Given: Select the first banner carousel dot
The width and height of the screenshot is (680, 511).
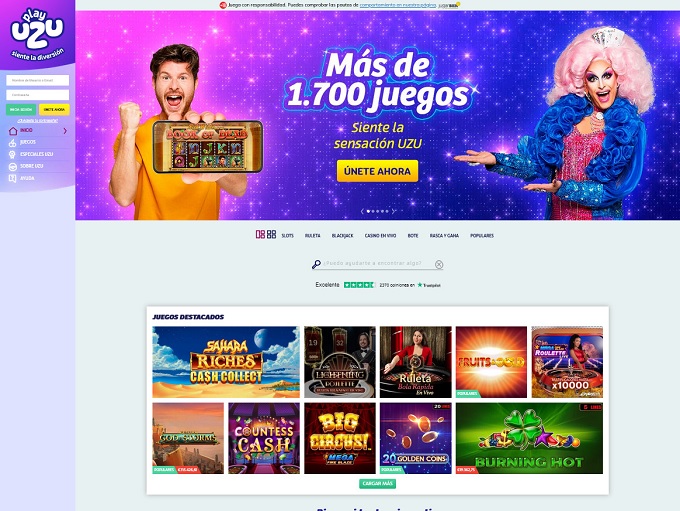Looking at the screenshot, I should pyautogui.click(x=368, y=211).
